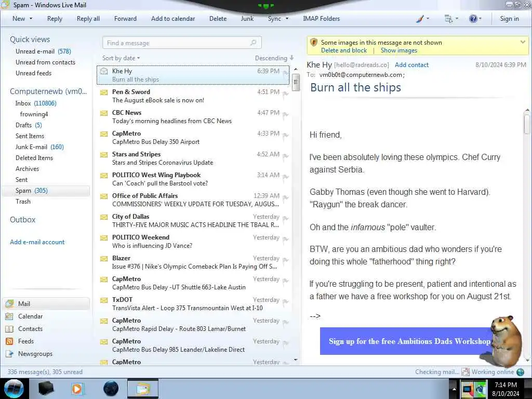Flag the POLITICO Weekend message

pos(286,239)
